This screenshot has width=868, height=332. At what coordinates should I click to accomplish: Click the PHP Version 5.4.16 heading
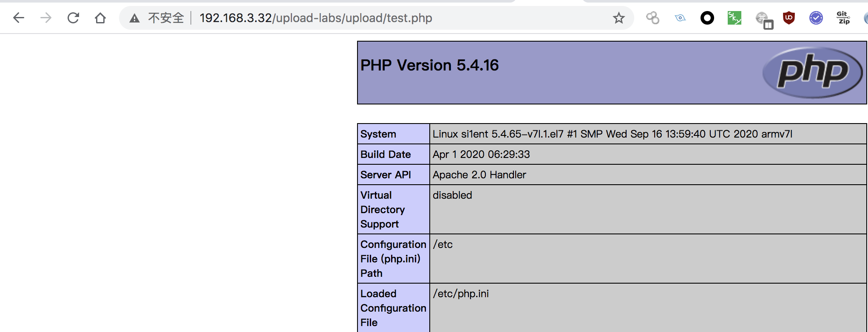[x=429, y=65]
